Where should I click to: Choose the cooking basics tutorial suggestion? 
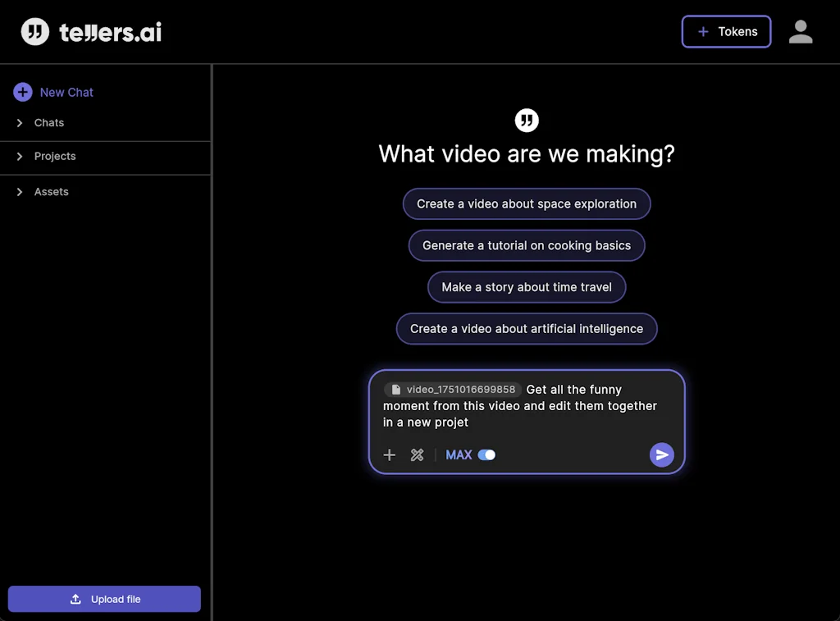[527, 245]
